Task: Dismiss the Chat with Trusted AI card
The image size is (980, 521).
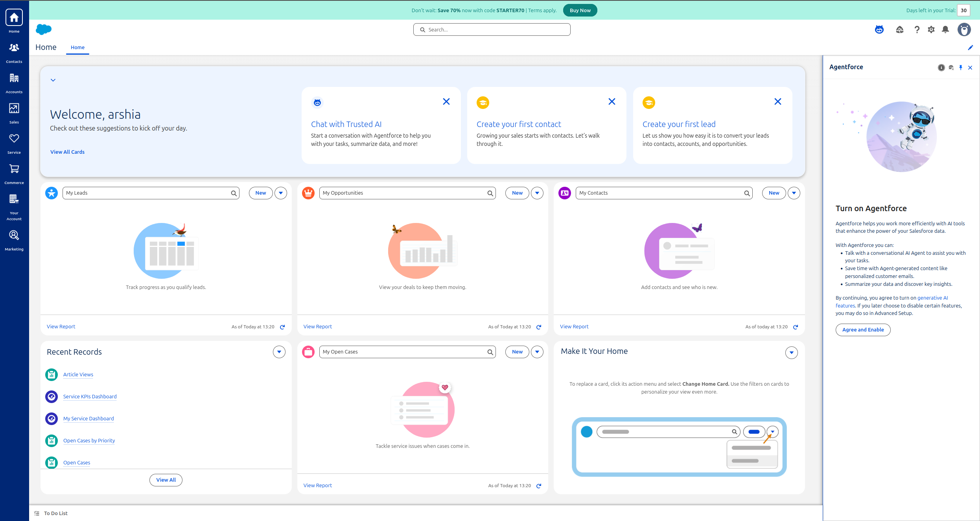Action: tap(446, 101)
